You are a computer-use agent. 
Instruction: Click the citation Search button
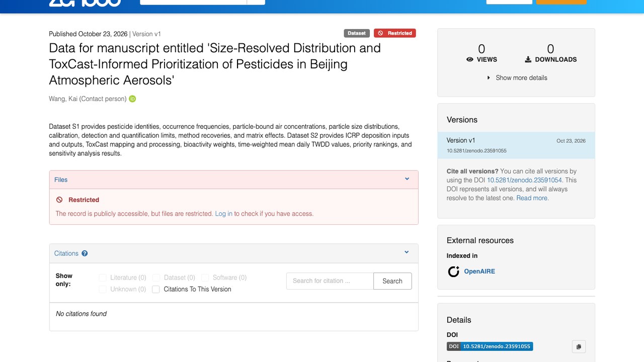coord(392,281)
